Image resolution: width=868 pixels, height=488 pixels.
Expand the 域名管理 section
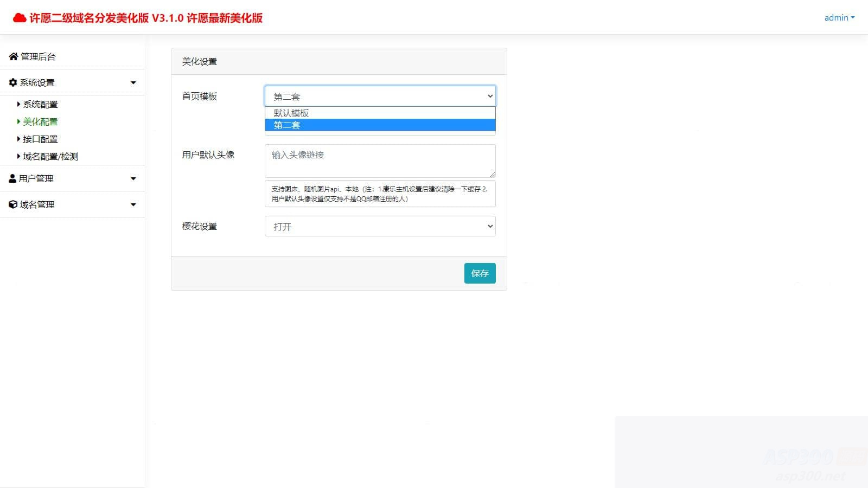tap(133, 204)
